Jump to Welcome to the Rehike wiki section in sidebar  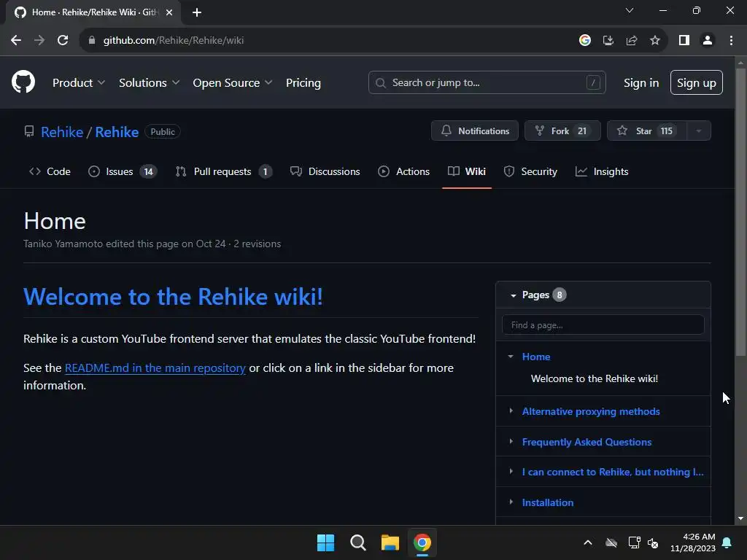pyautogui.click(x=595, y=378)
